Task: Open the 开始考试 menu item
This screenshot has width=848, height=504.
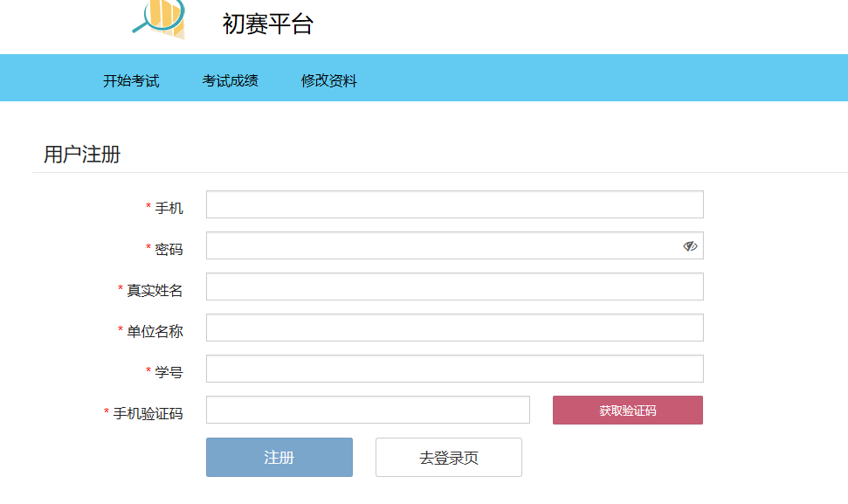Action: click(131, 80)
